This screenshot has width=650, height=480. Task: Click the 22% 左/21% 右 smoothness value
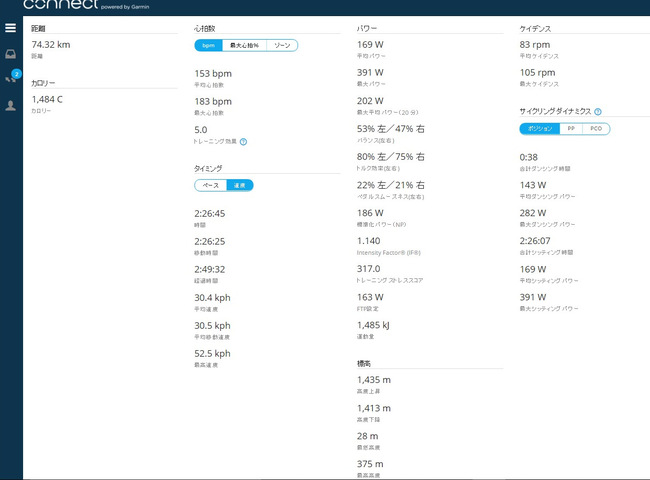pos(391,185)
